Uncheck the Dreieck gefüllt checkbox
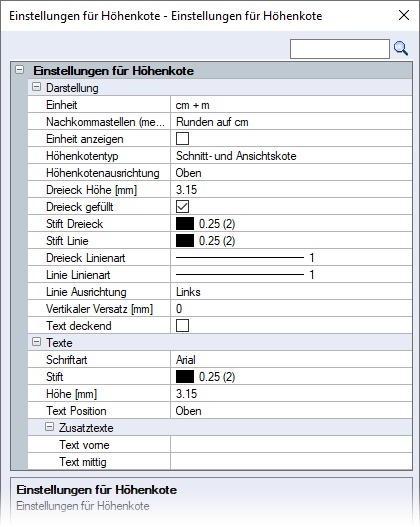 coord(182,206)
